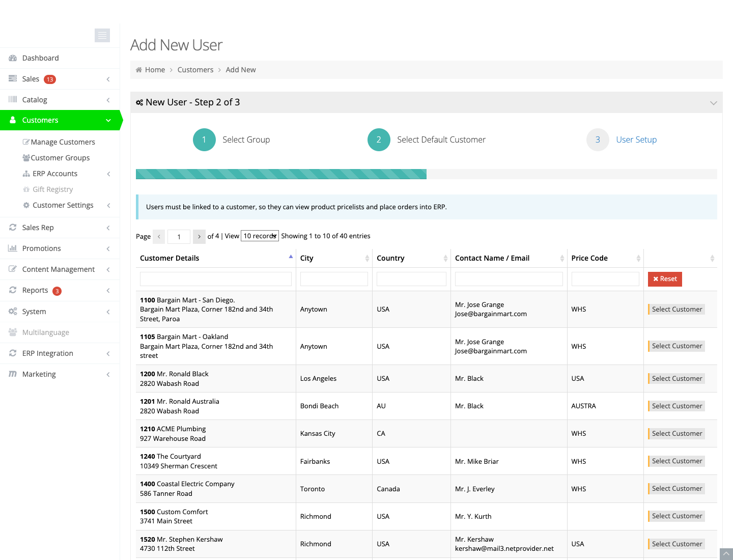Image resolution: width=733 pixels, height=560 pixels.
Task: Click the Promotions bar chart icon
Action: [13, 248]
